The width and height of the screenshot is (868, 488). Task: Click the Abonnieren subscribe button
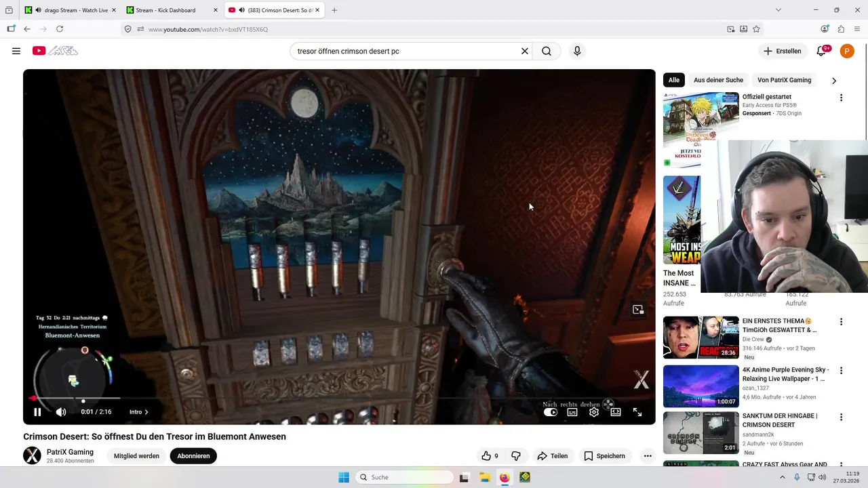(193, 456)
